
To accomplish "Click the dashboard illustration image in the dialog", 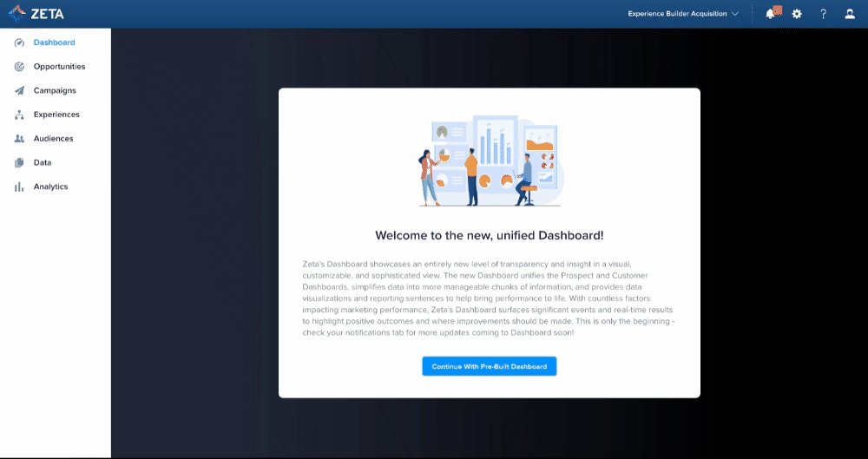I will coord(490,161).
